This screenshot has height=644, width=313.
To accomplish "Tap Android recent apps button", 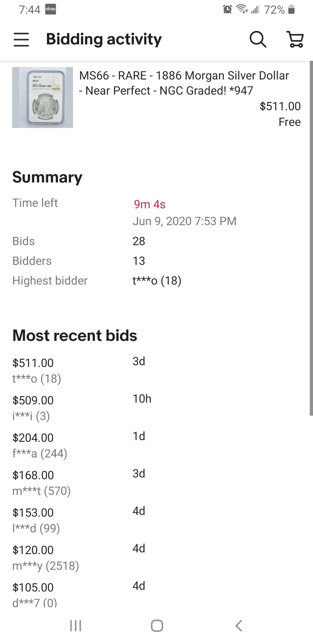I will coord(76,626).
